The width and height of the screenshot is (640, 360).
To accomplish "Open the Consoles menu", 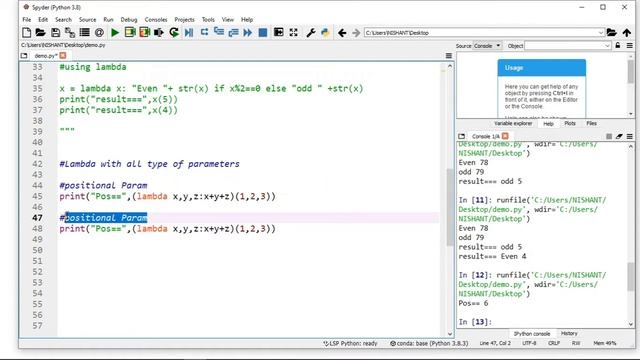I will [156, 20].
